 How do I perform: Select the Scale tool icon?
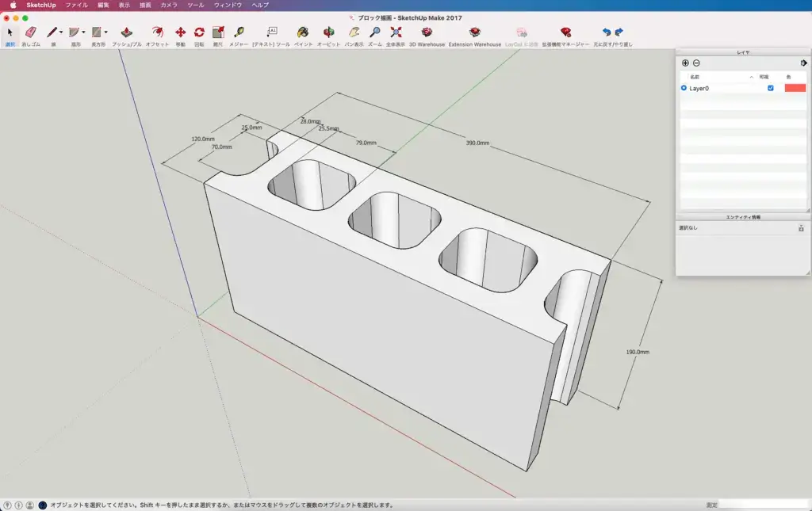click(x=218, y=32)
